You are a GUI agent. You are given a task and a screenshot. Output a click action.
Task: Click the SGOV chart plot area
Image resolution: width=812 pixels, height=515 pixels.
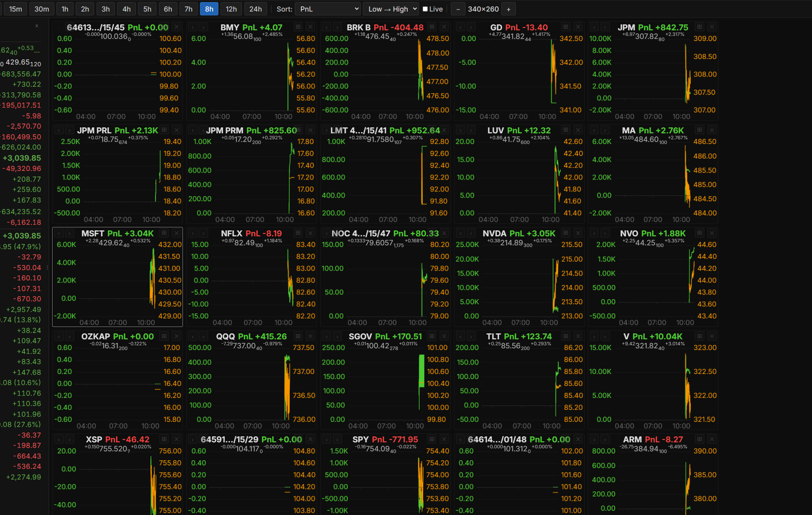[x=386, y=383]
